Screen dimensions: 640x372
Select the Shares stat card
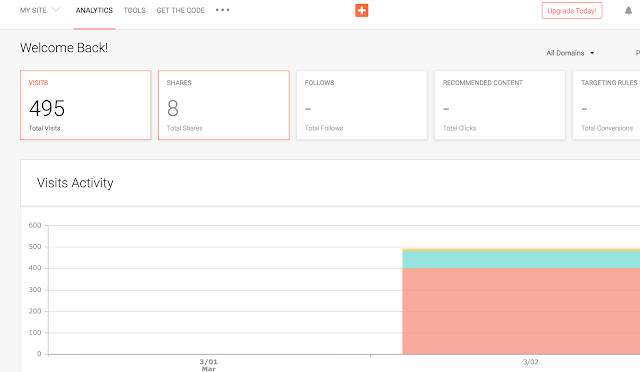pos(224,105)
